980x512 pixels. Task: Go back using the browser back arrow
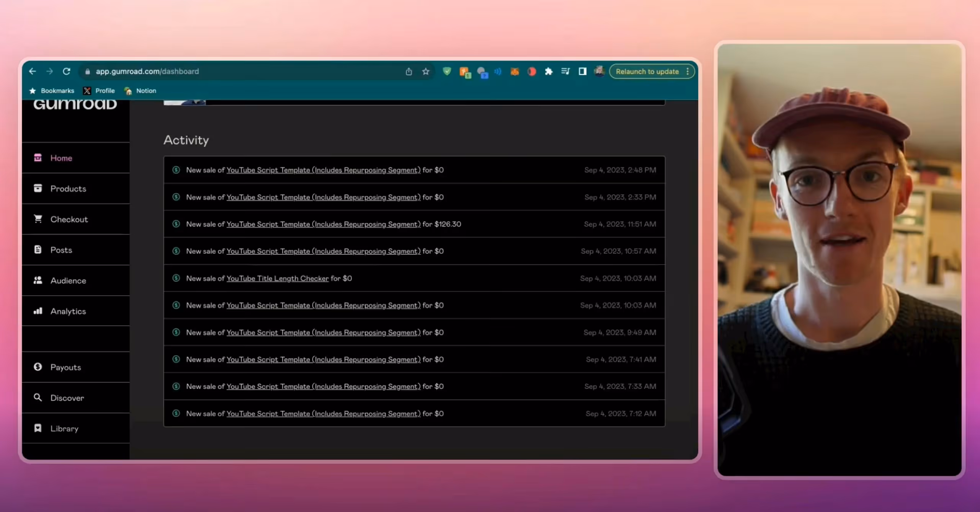pos(33,72)
